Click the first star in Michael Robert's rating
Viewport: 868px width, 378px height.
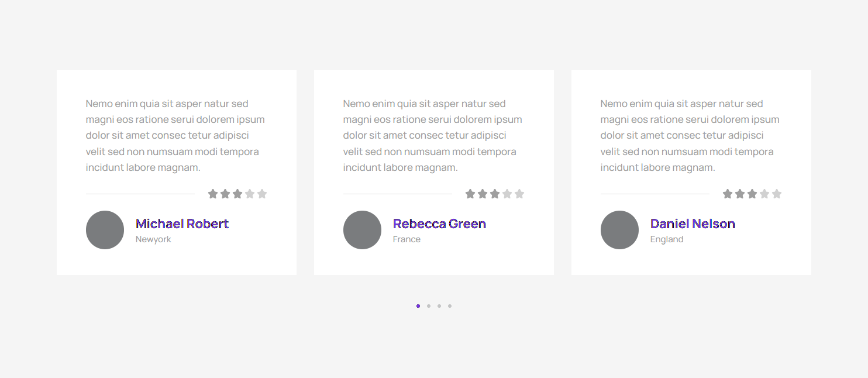[x=213, y=194]
